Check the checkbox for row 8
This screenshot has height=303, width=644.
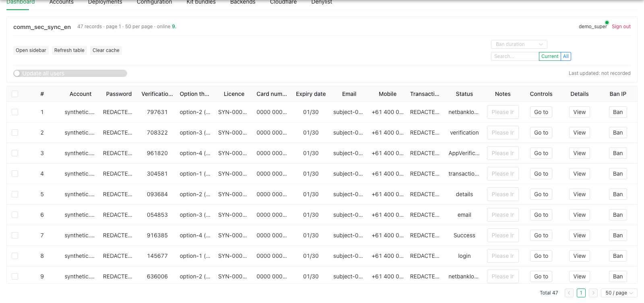[x=15, y=256]
